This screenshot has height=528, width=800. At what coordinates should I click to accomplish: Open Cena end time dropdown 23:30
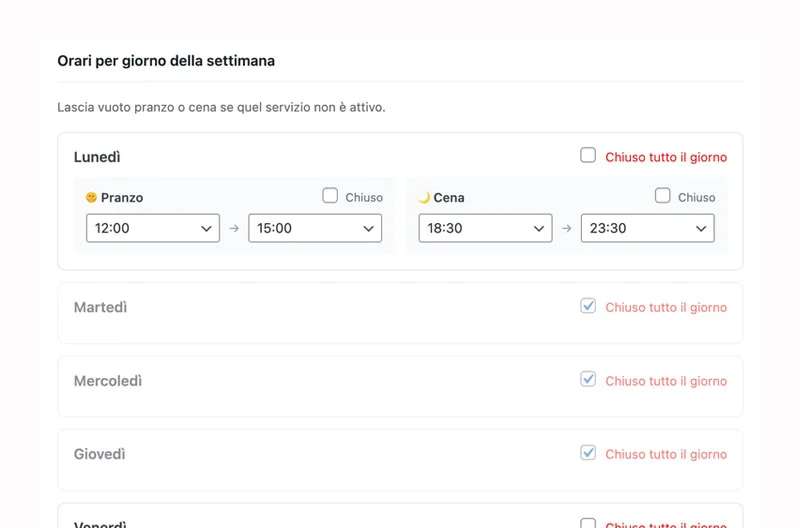pos(647,228)
